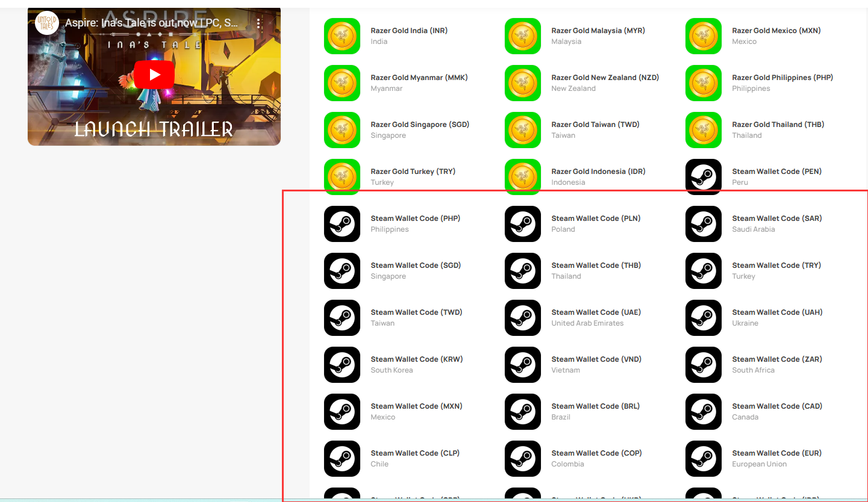Click the Razer Gold India coin icon

[342, 36]
